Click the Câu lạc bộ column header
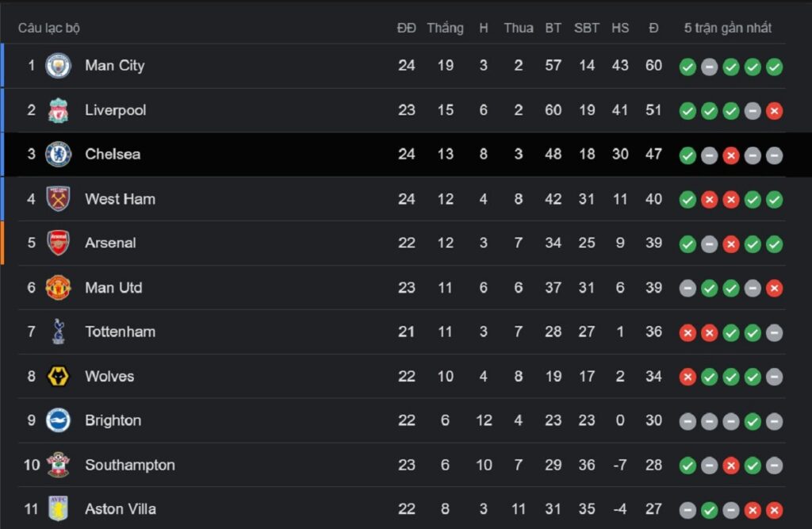The height and width of the screenshot is (529, 812). point(49,28)
